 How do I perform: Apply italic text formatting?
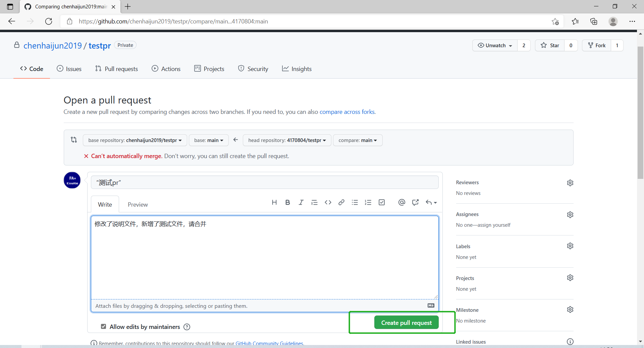[x=301, y=202]
